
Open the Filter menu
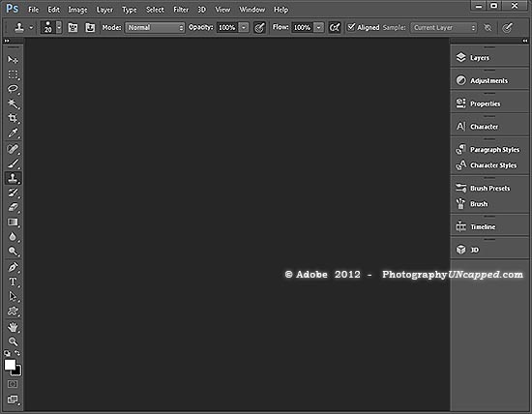pos(181,10)
